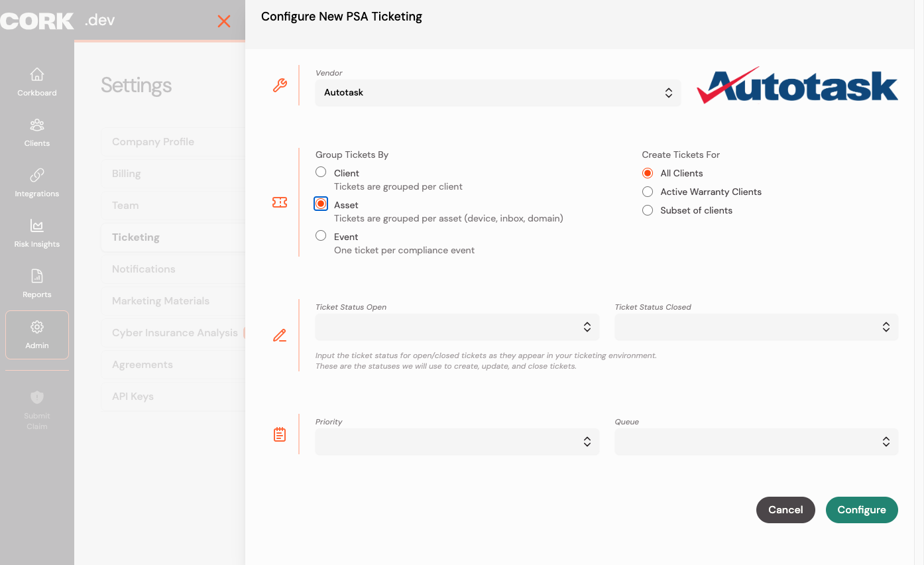Open Corkboard from the sidebar
The width and height of the screenshot is (924, 565).
coord(37,82)
